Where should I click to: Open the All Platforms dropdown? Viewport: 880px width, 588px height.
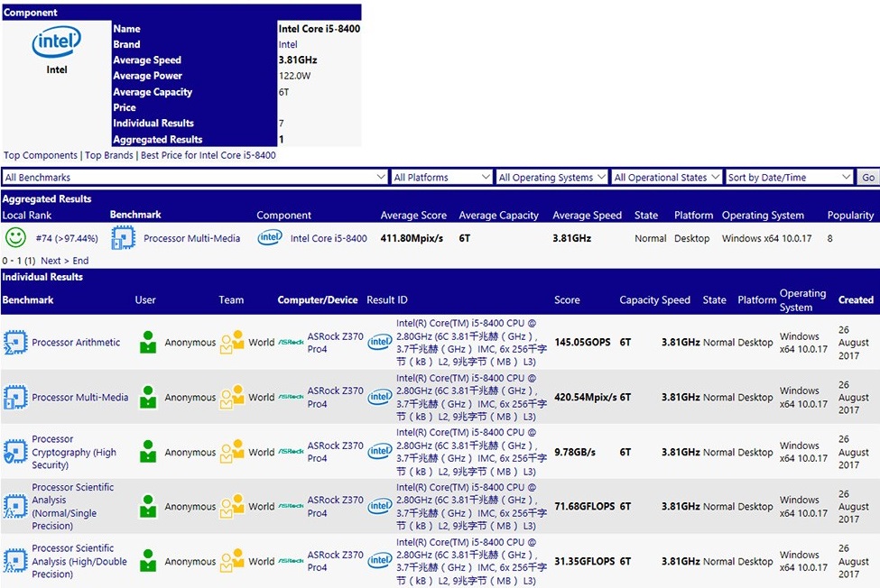(x=441, y=177)
